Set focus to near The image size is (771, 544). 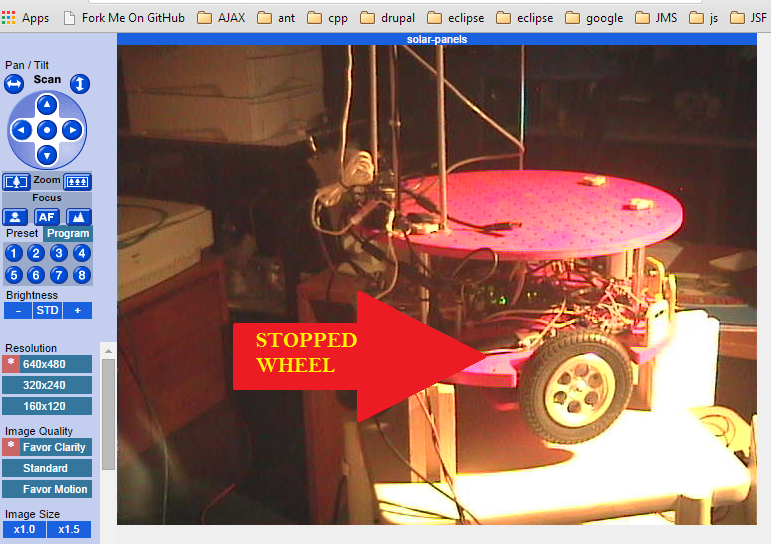(x=15, y=217)
